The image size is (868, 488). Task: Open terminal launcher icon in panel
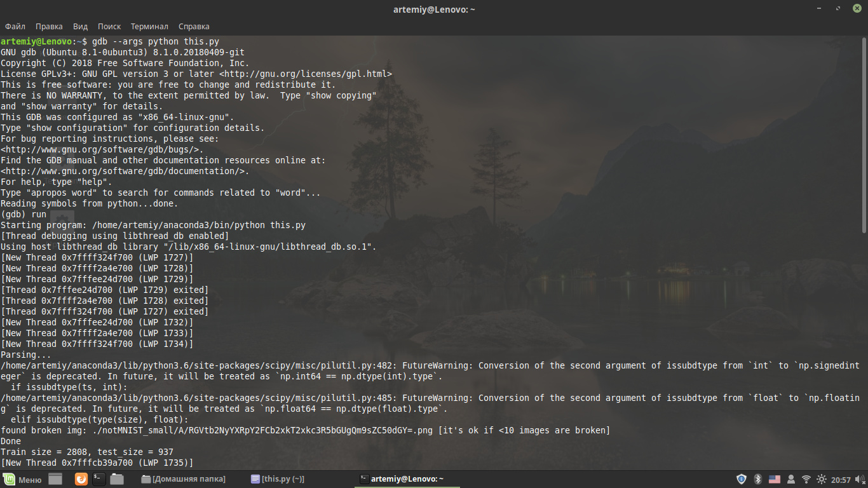99,479
